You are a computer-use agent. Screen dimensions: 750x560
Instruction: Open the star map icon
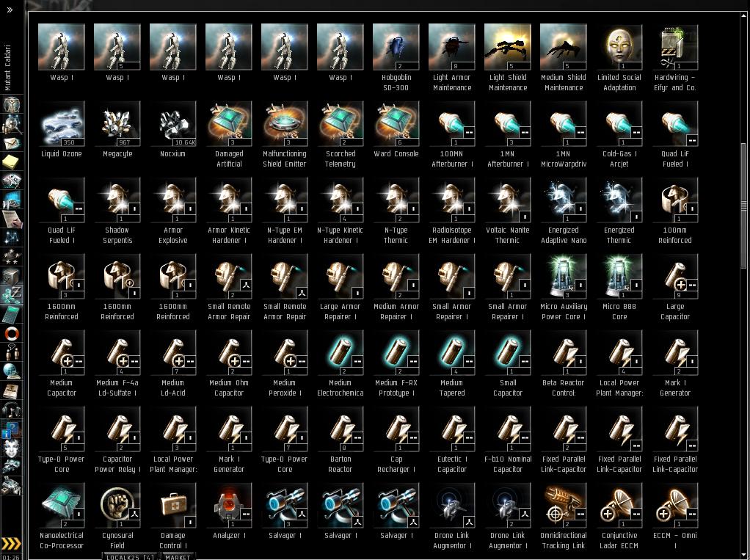[11, 237]
